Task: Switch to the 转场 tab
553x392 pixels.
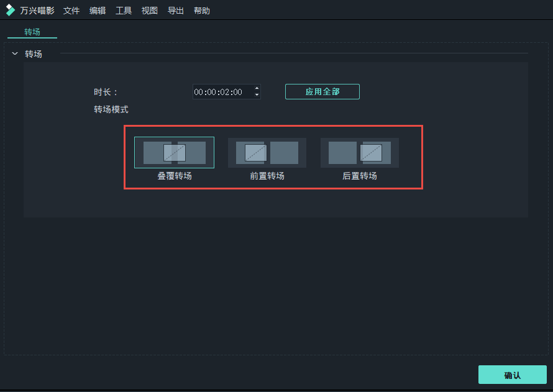Action: [32, 32]
